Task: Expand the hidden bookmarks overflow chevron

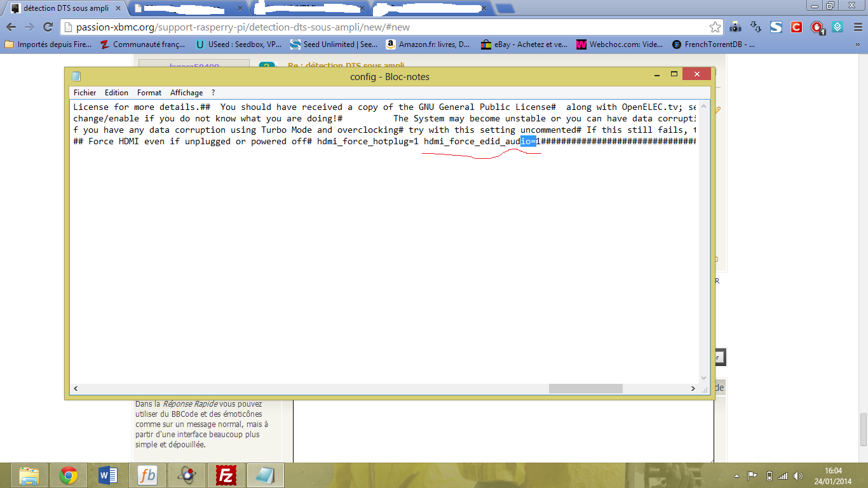Action: 857,44
